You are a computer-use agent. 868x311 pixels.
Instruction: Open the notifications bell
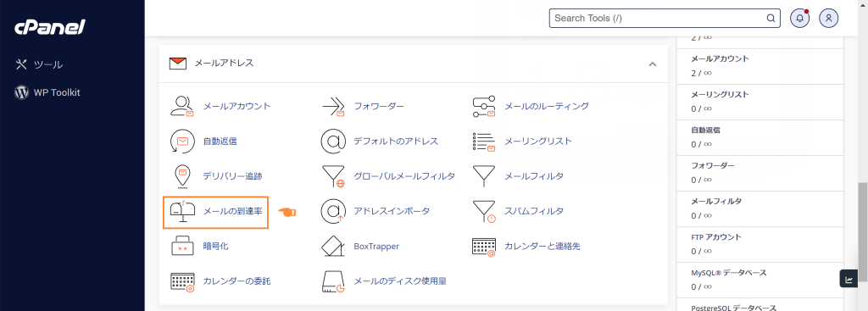tap(800, 19)
